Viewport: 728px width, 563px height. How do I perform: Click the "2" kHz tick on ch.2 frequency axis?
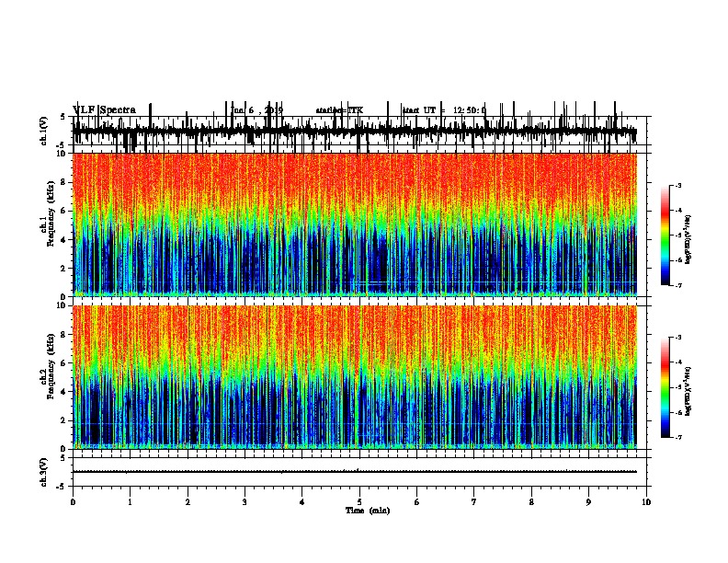[64, 420]
